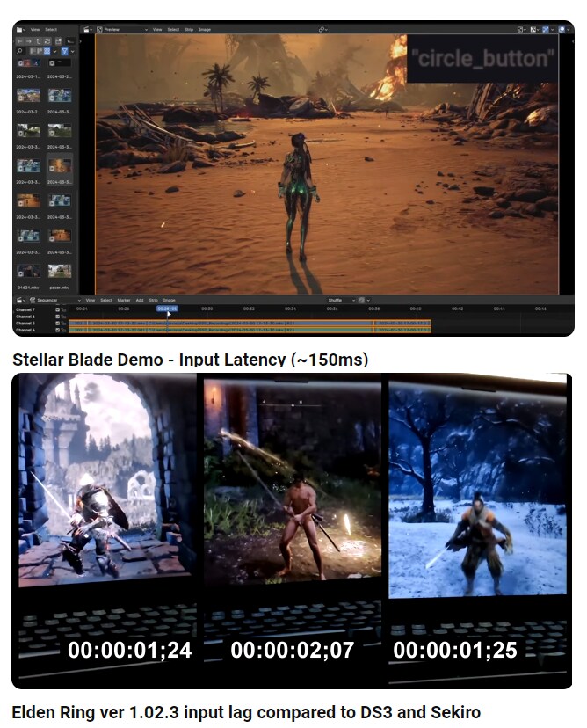
Task: Click the file browser search icon
Action: pos(20,52)
